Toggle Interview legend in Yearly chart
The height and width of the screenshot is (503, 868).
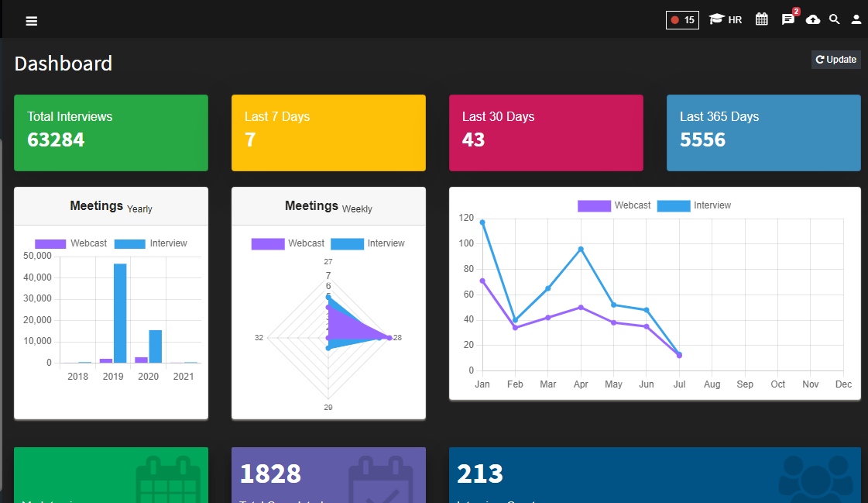click(x=150, y=243)
